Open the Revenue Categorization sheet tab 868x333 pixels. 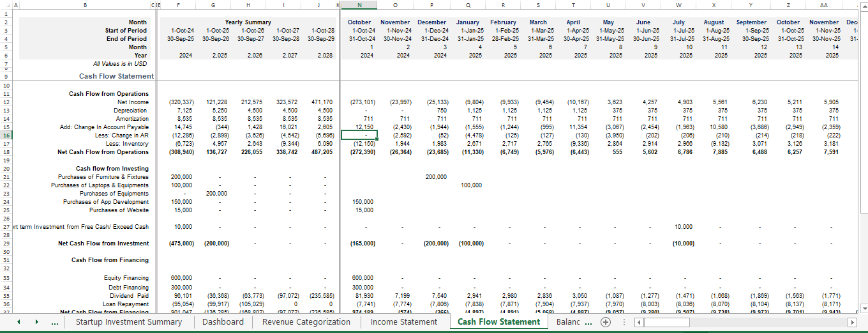click(x=306, y=322)
